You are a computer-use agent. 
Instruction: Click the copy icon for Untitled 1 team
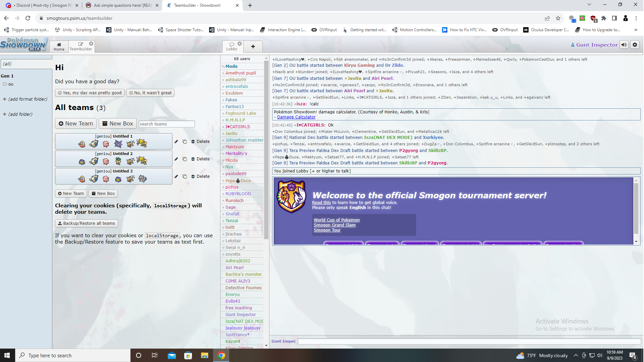[185, 142]
